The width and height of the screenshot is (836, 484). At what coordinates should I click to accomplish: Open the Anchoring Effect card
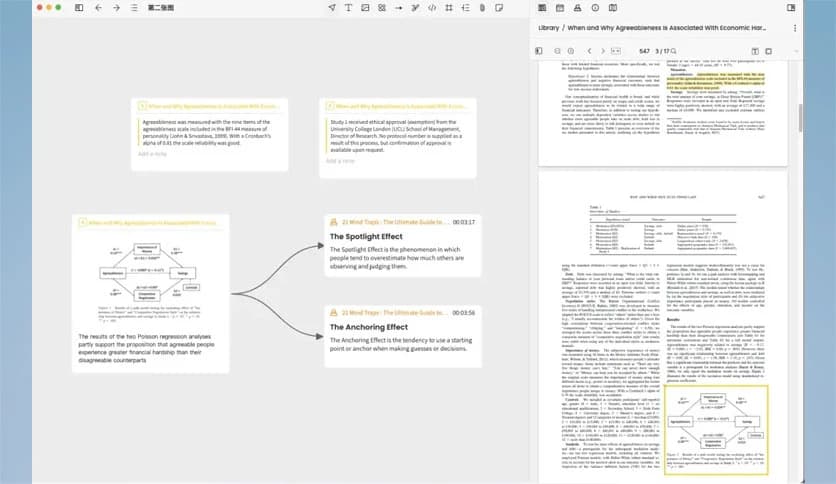coord(403,336)
